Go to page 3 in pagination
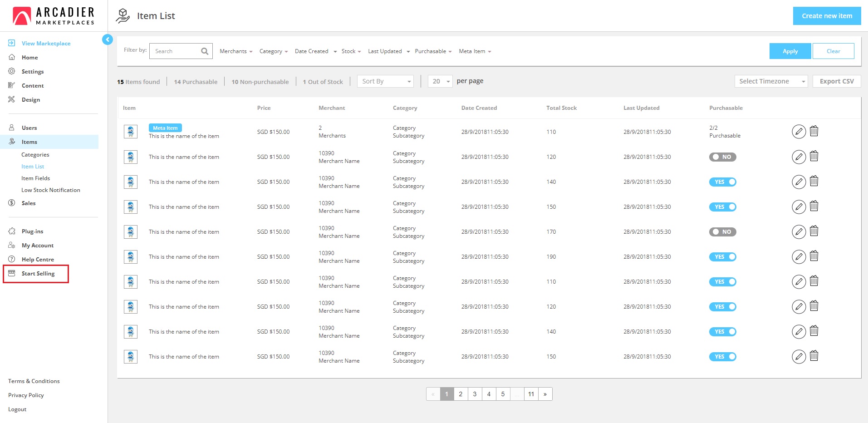868x423 pixels. coord(475,394)
